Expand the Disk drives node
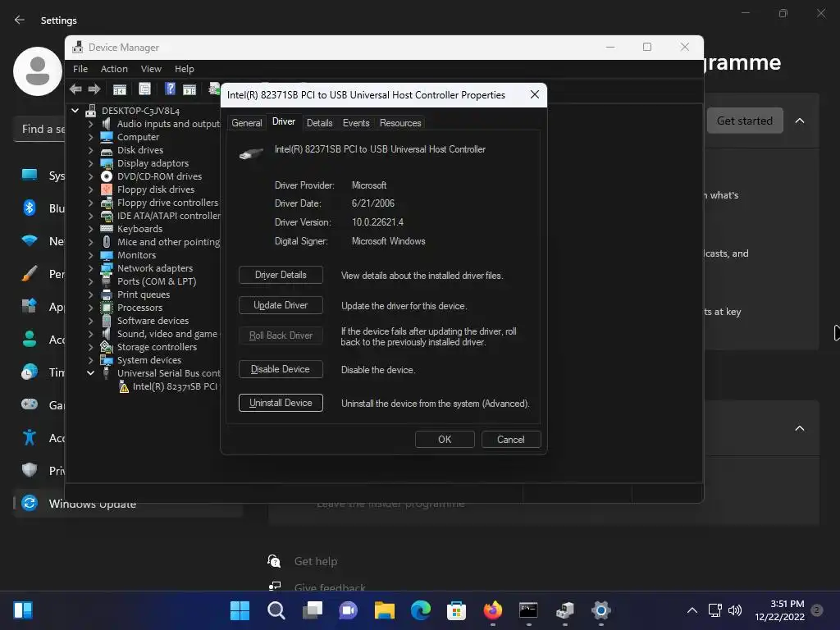This screenshot has width=840, height=630. point(90,150)
